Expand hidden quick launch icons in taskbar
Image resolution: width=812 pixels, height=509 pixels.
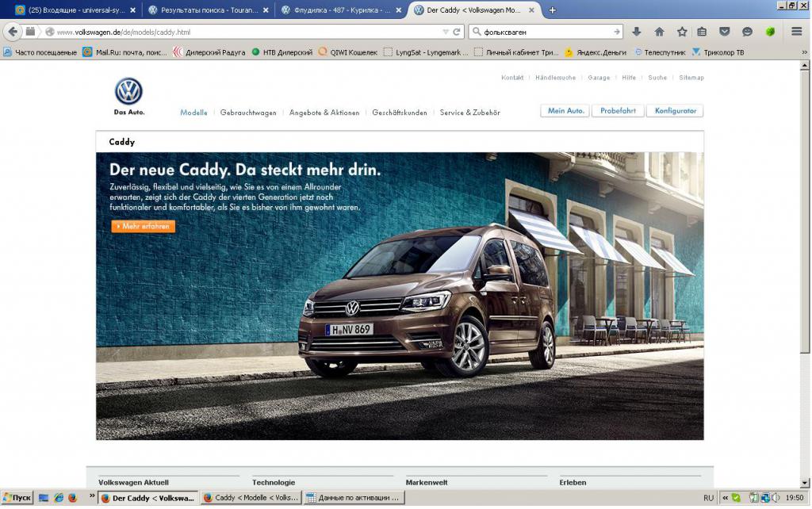(92, 496)
